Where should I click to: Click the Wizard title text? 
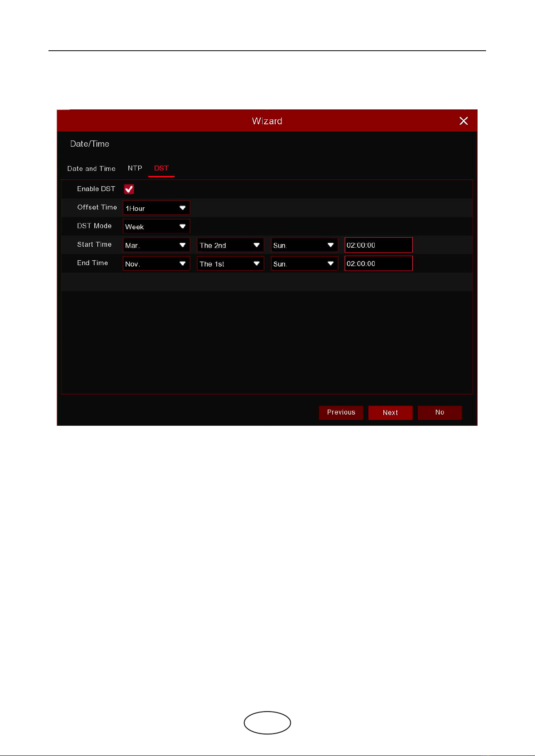(x=267, y=121)
